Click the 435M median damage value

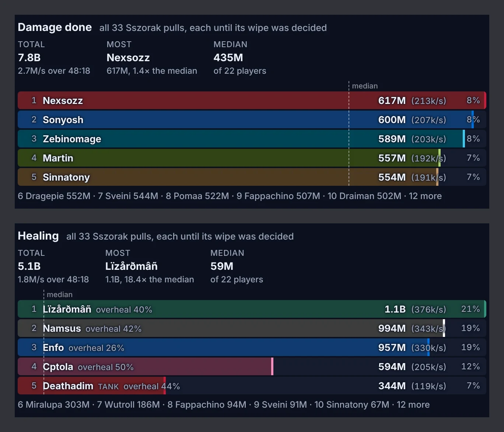(x=228, y=58)
